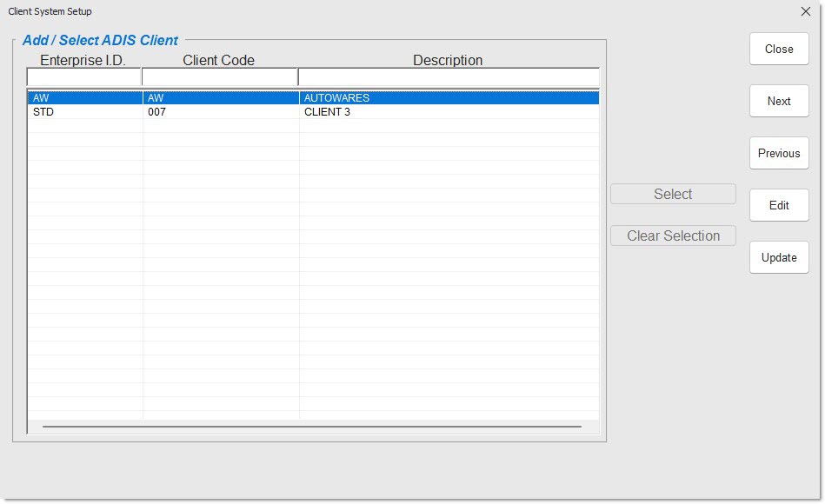Click the Client Code column header
Screen dimensions: 825x504
click(219, 60)
